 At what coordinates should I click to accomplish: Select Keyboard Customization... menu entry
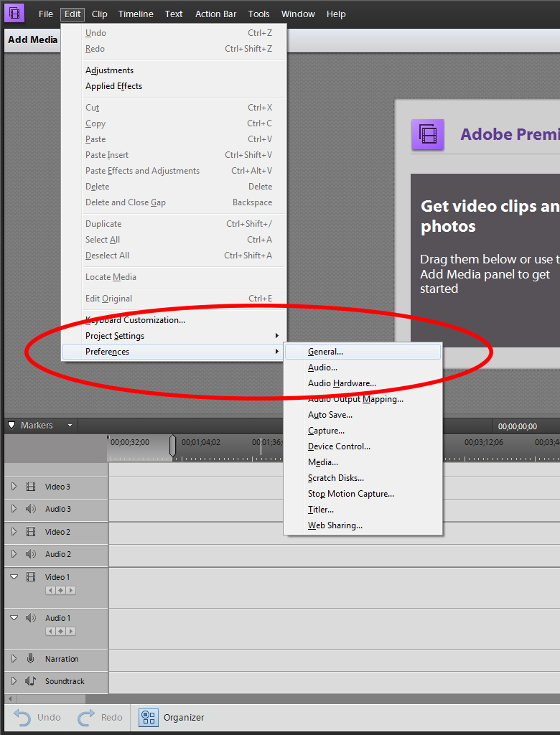pyautogui.click(x=174, y=320)
